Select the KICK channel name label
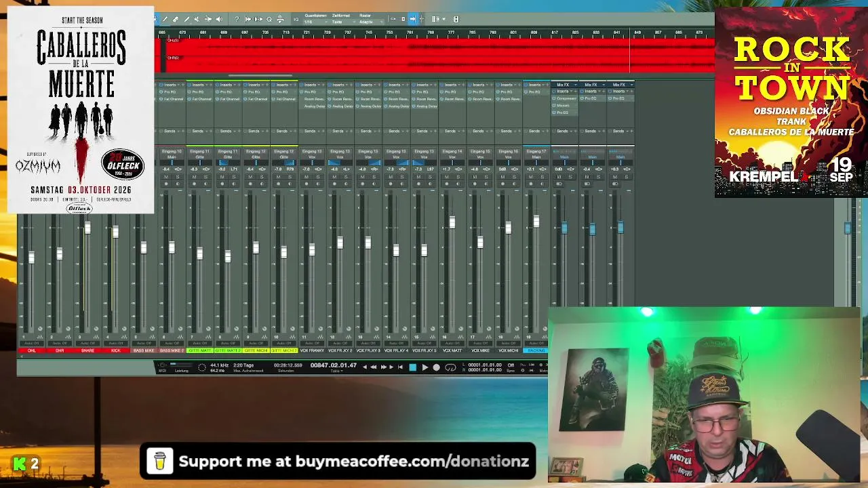 (x=116, y=350)
